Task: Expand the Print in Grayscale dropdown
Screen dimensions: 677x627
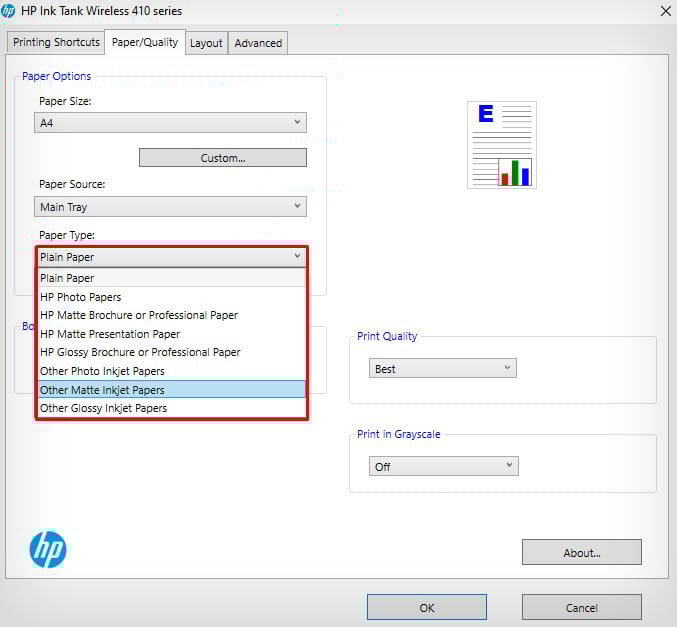Action: point(443,466)
